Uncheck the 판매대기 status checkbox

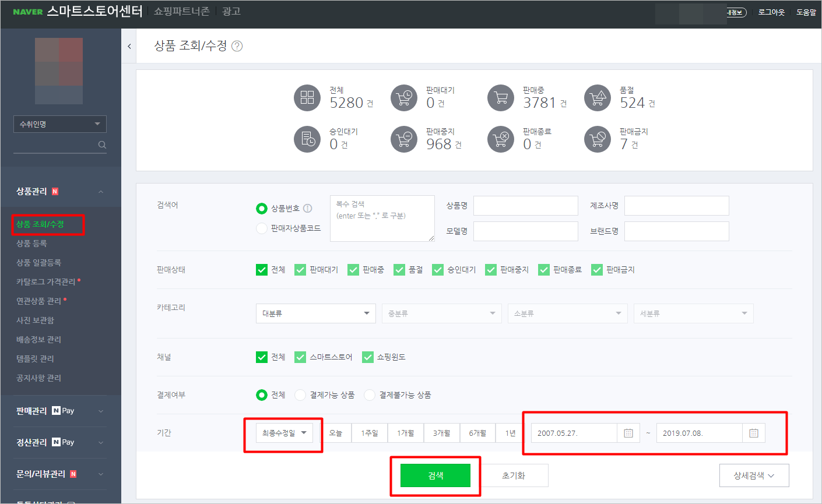point(300,270)
